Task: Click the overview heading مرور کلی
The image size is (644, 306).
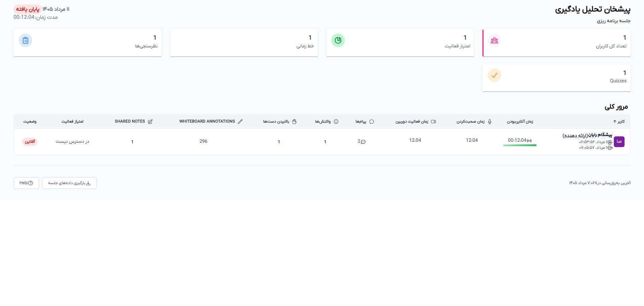Action: tap(616, 107)
